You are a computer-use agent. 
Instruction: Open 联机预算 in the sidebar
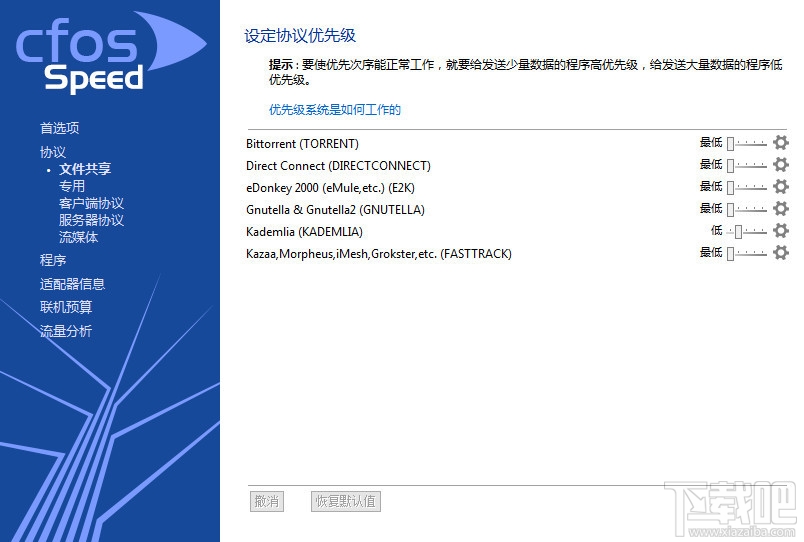click(66, 307)
